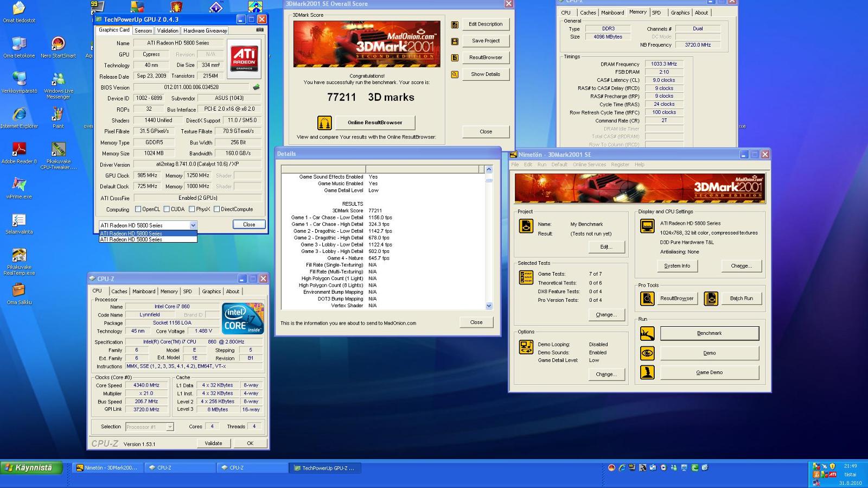Open Adobe Reader 8 desktop icon
Viewport: 868px width, 488px height.
pos(20,148)
